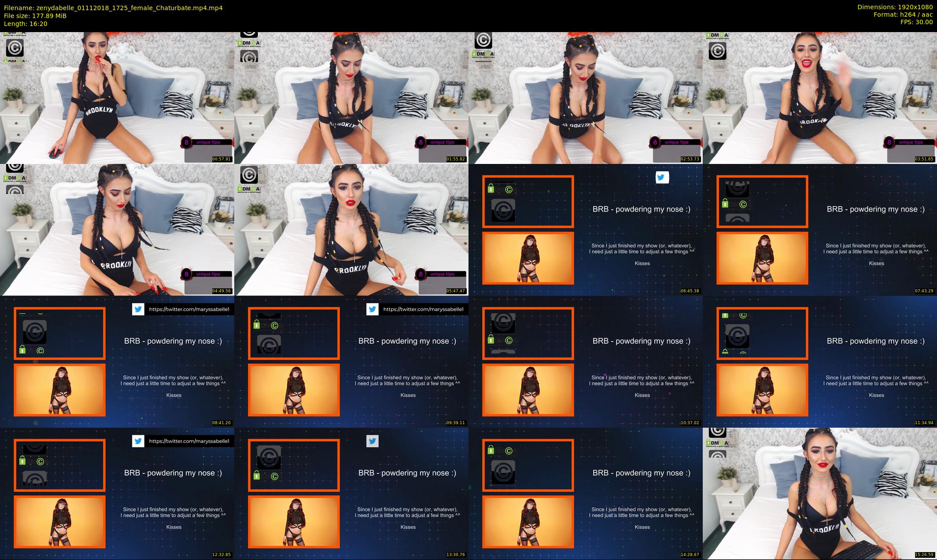
Task: Click the unique tips label in the 04:49 thumbnail
Action: point(208,274)
